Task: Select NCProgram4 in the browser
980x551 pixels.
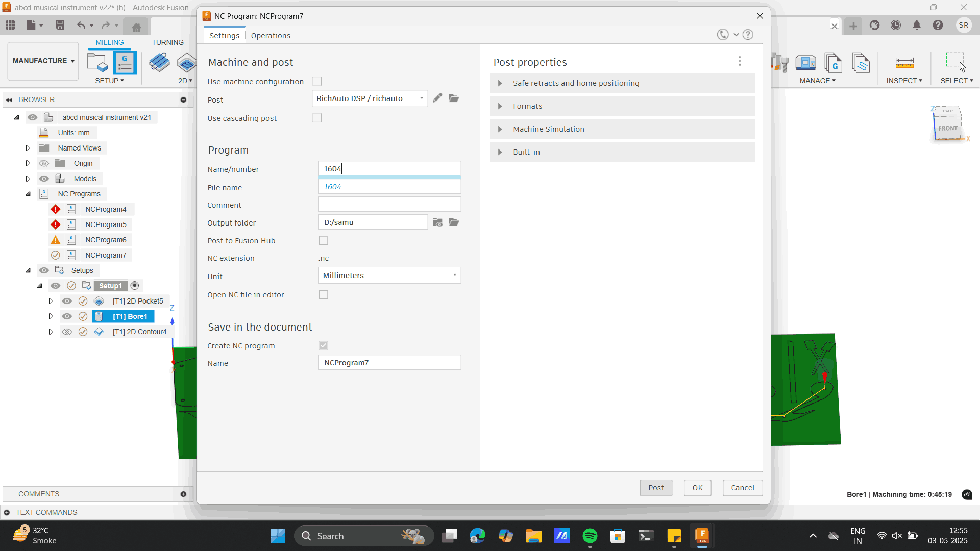Action: click(106, 209)
